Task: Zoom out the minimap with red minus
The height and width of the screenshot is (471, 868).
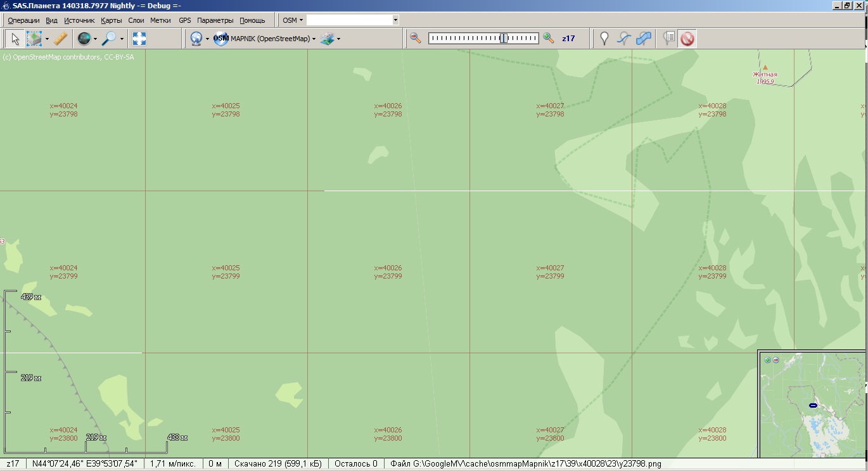Action: [x=775, y=360]
